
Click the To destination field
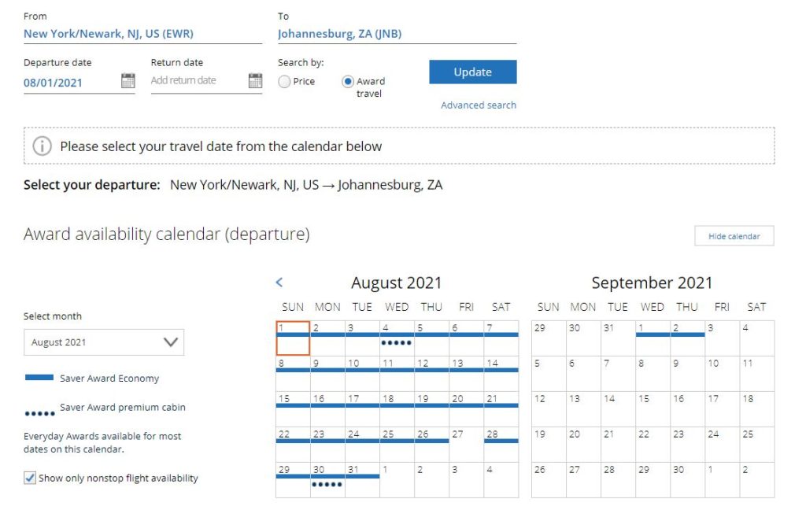point(397,34)
